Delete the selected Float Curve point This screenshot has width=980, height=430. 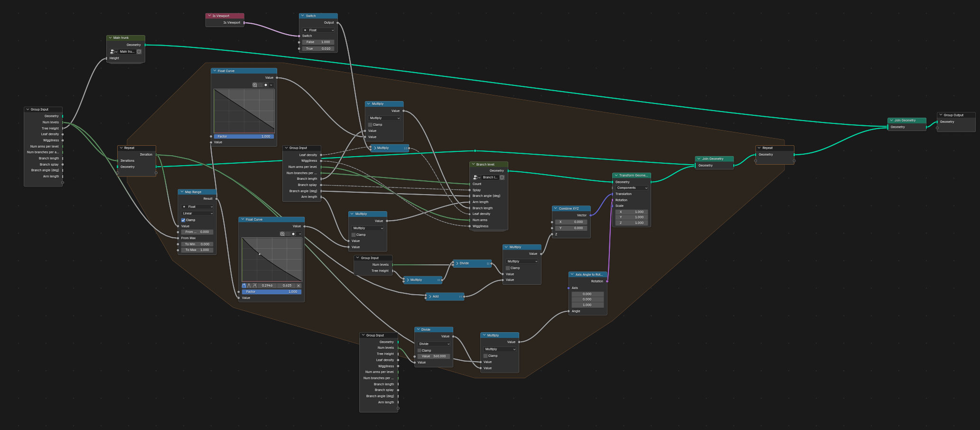point(299,286)
